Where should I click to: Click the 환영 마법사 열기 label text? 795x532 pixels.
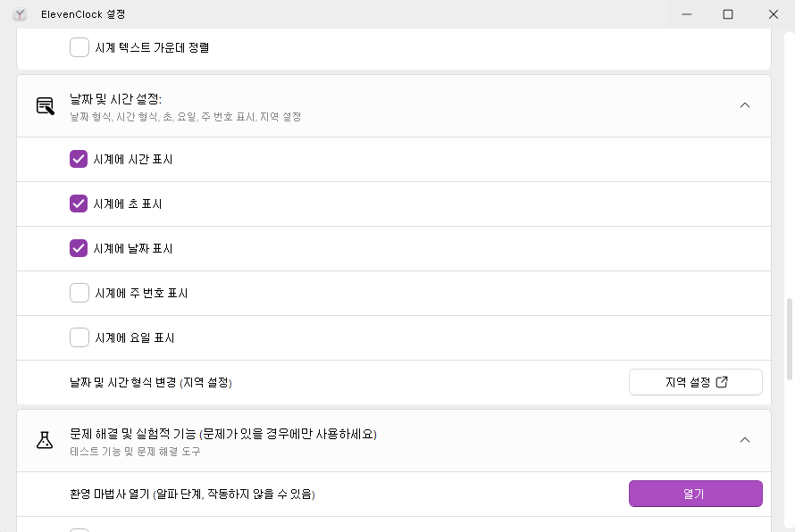tap(192, 494)
